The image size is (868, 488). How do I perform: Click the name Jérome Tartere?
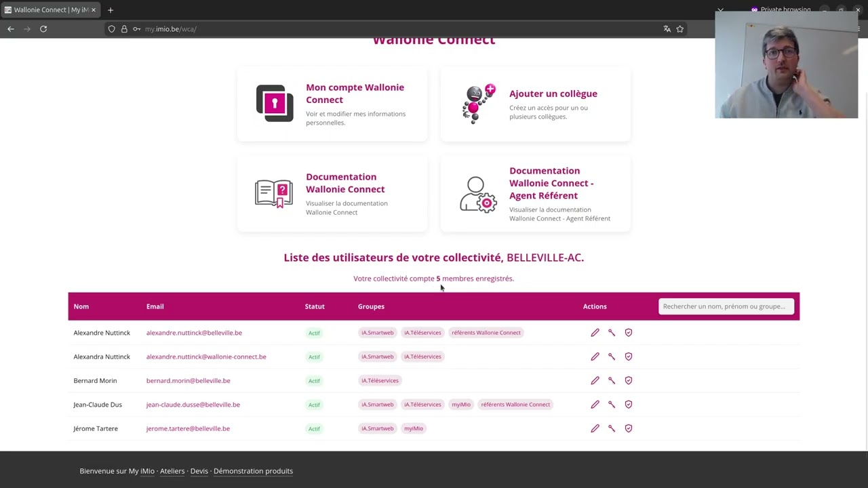(x=96, y=428)
